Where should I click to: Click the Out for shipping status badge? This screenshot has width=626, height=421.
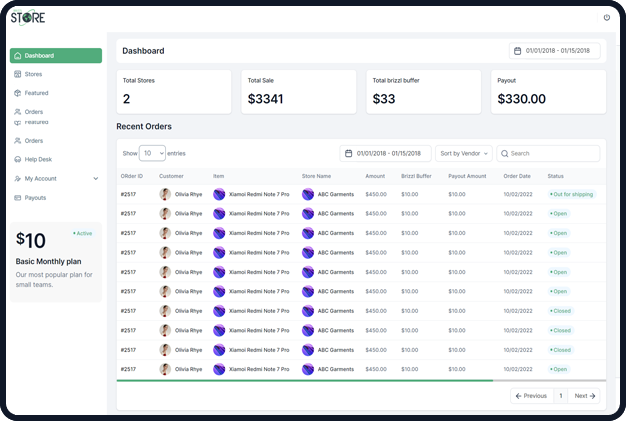pos(571,194)
